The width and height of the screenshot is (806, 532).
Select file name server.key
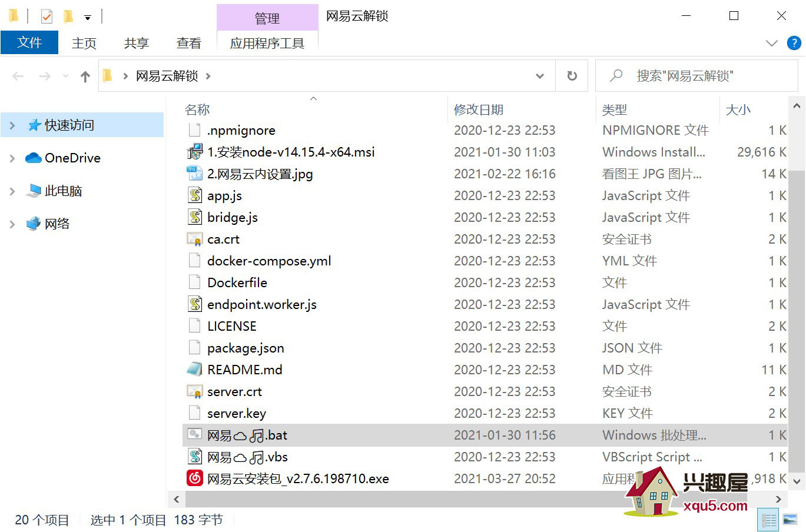[237, 413]
